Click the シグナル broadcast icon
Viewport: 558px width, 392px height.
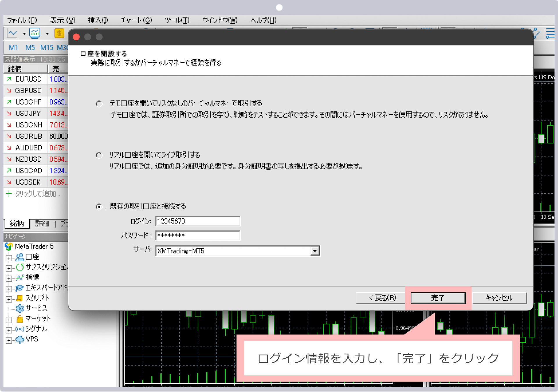(20, 329)
